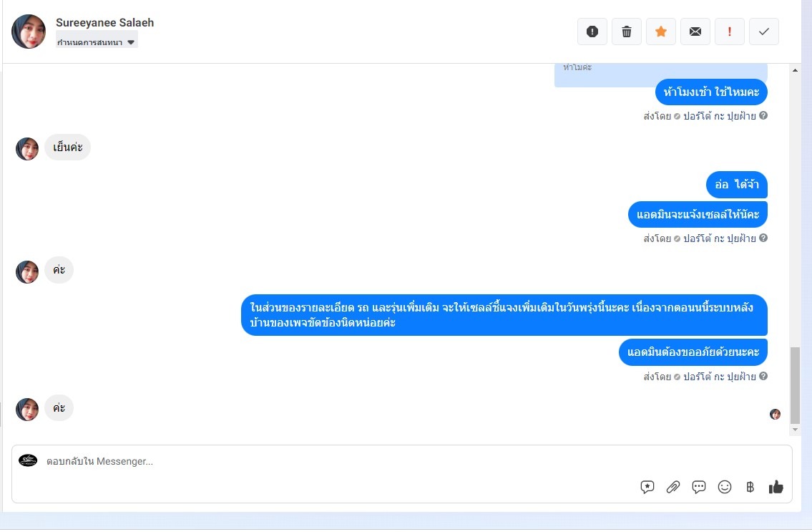Click help icon beside last sent-by label
The height and width of the screenshot is (532, 812).
pos(763,377)
